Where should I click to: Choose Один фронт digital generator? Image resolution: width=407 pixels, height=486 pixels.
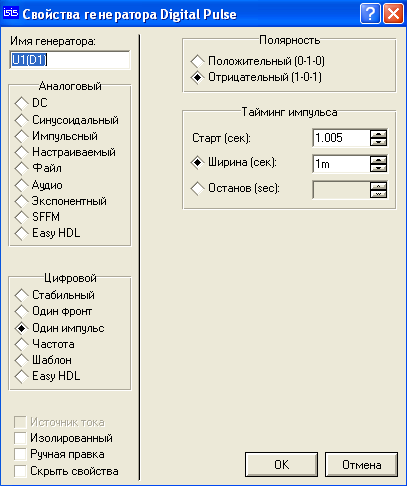53,311
